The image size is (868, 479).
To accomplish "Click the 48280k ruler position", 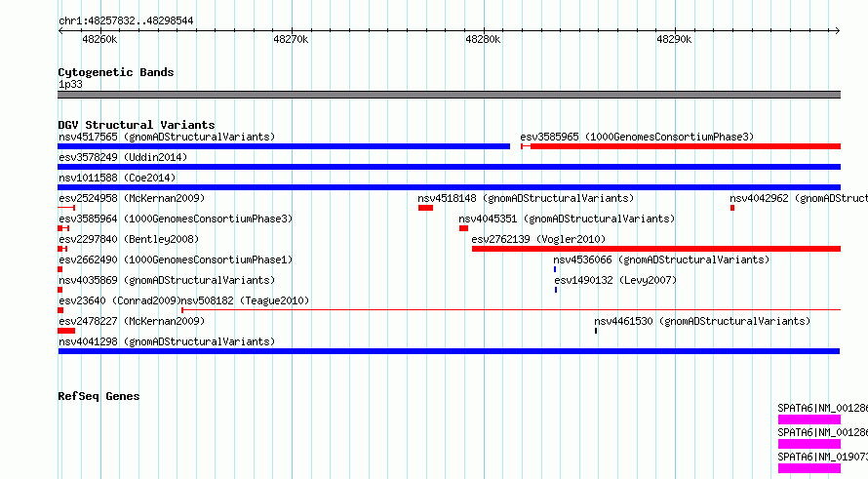I will pyautogui.click(x=483, y=39).
